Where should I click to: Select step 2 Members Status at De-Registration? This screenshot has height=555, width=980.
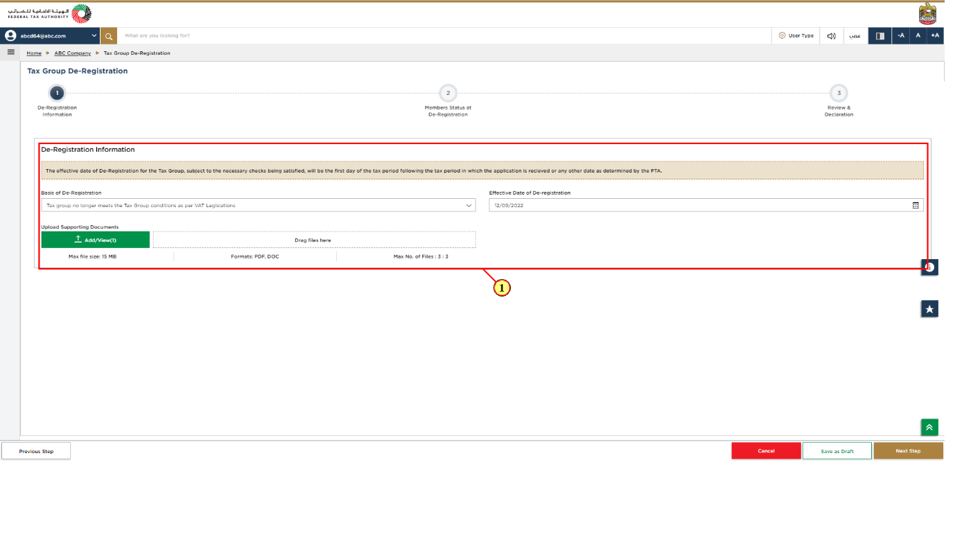pyautogui.click(x=448, y=93)
